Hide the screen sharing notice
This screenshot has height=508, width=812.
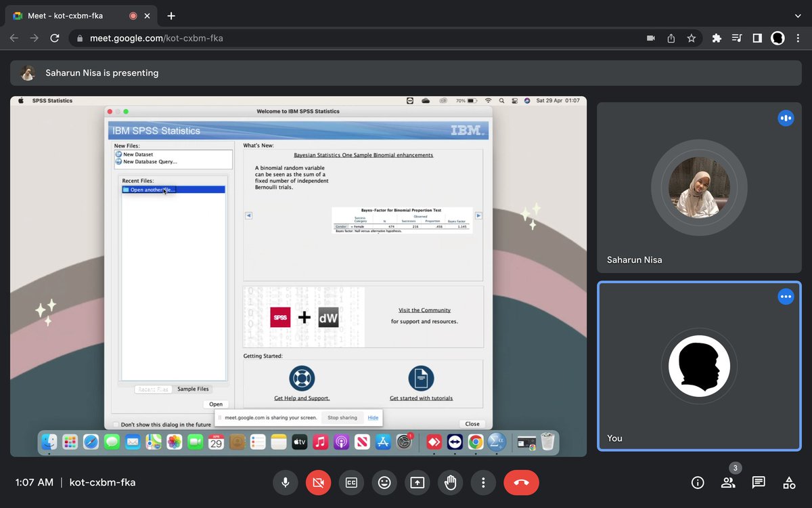pyautogui.click(x=373, y=418)
